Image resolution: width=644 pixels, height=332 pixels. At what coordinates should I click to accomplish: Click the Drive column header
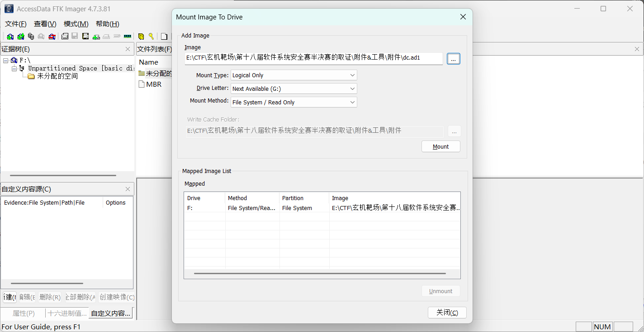pyautogui.click(x=204, y=198)
